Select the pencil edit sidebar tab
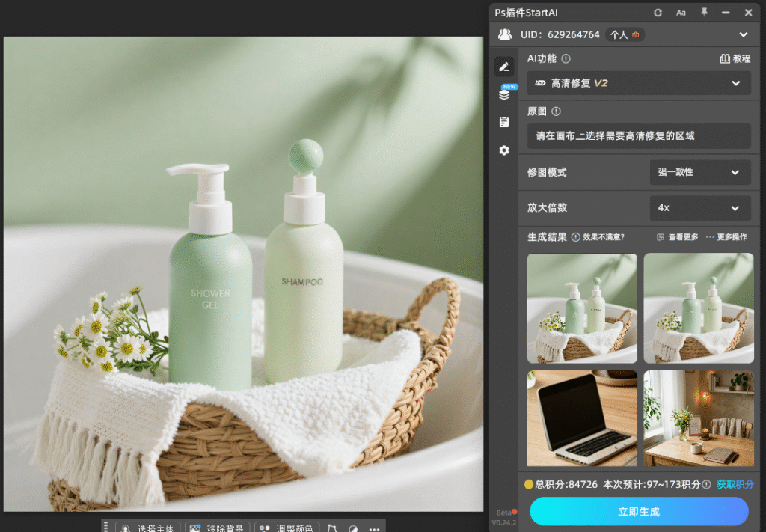 [504, 67]
